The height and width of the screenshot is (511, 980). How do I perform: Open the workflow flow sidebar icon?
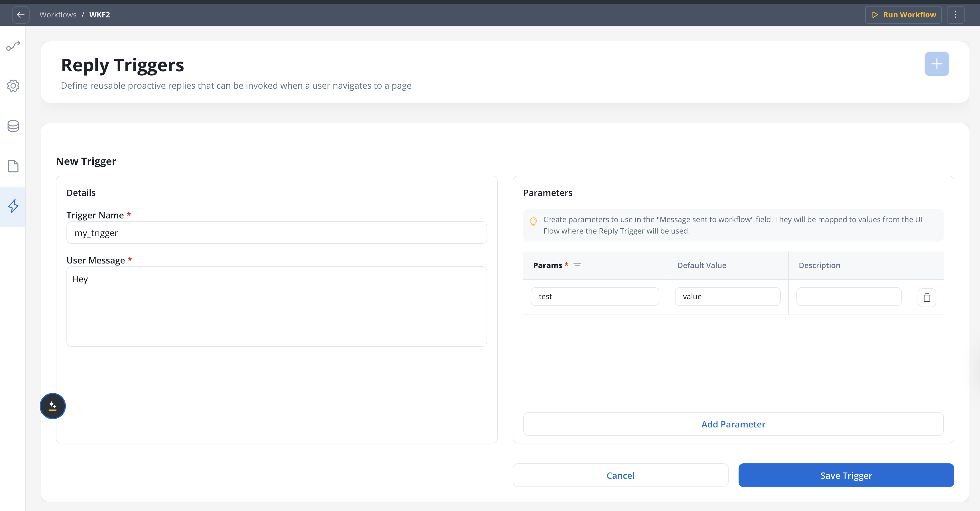[13, 46]
